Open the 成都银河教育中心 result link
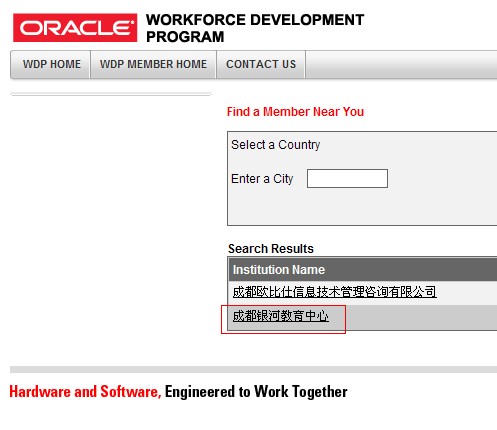 280,315
